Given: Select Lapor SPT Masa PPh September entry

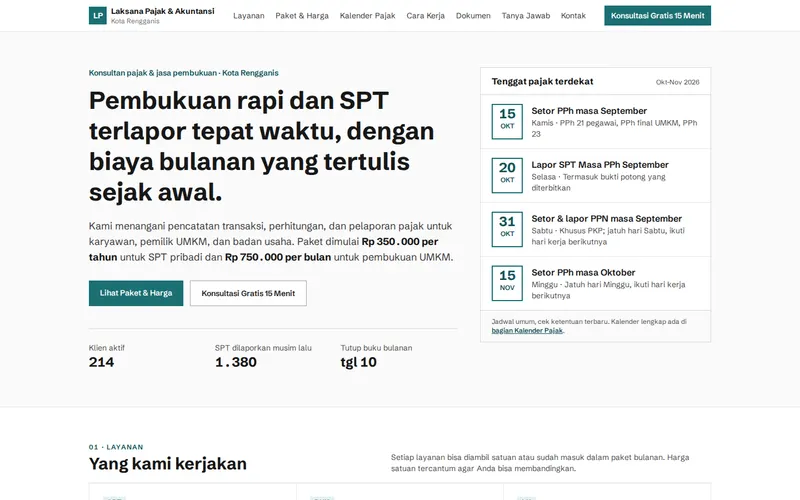Looking at the screenshot, I should coord(595,176).
